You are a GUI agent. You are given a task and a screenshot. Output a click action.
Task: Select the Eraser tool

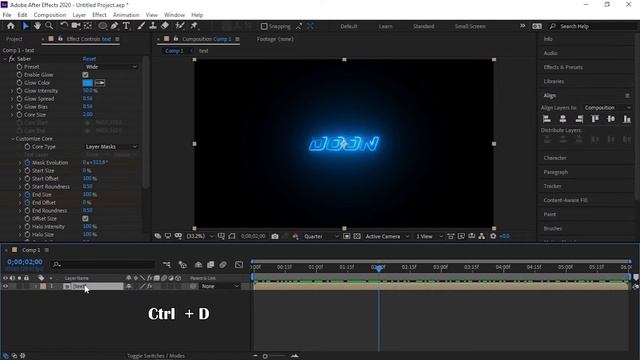165,26
